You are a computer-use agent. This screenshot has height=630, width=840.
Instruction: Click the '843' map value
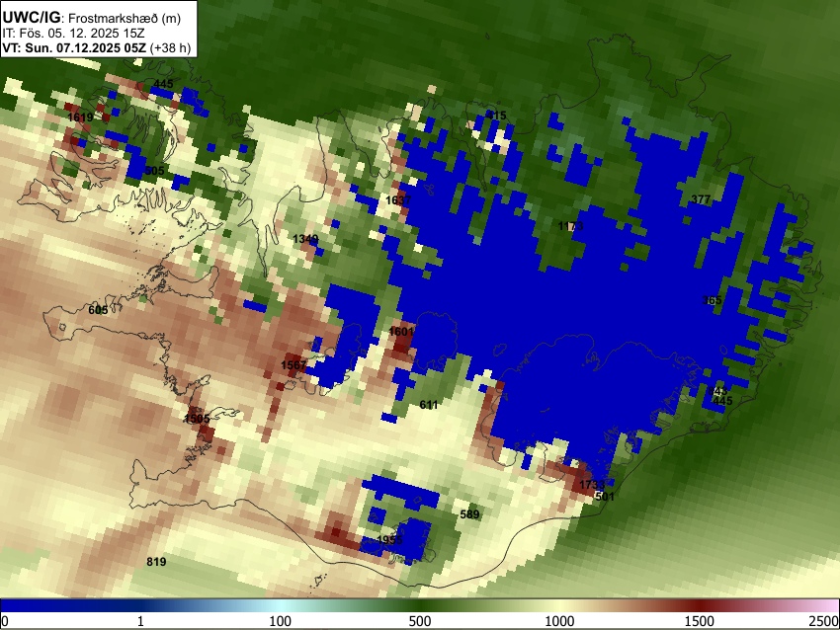click(717, 392)
